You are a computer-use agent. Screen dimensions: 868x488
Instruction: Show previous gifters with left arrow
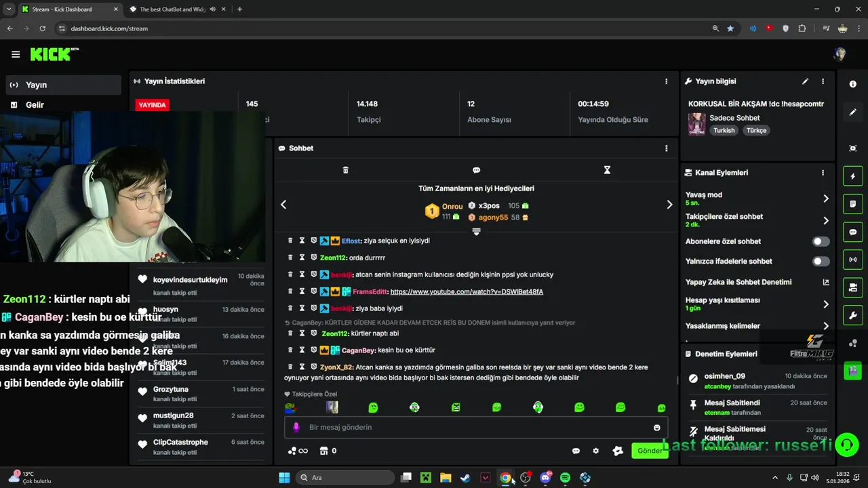point(283,205)
